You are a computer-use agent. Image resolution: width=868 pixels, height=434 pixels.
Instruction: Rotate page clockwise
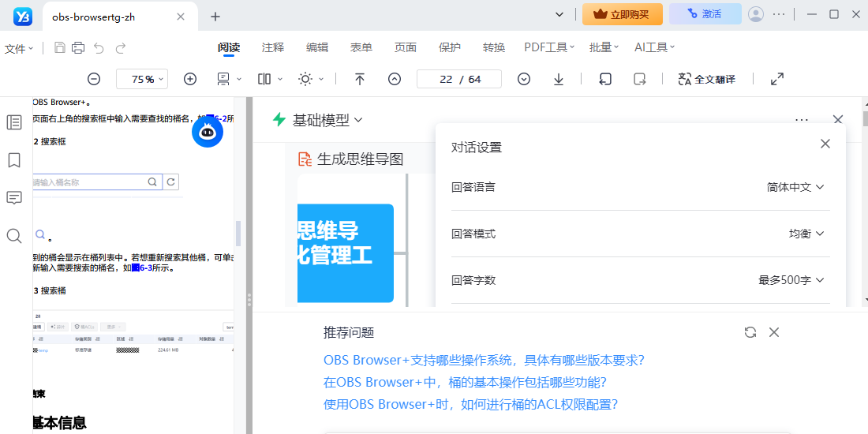click(x=640, y=79)
